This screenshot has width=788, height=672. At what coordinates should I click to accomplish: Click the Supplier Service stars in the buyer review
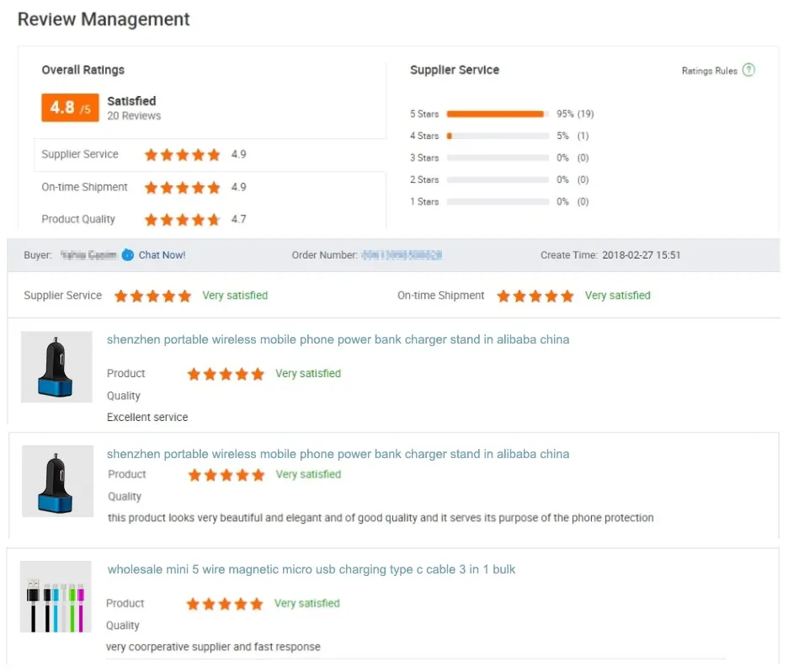(152, 296)
